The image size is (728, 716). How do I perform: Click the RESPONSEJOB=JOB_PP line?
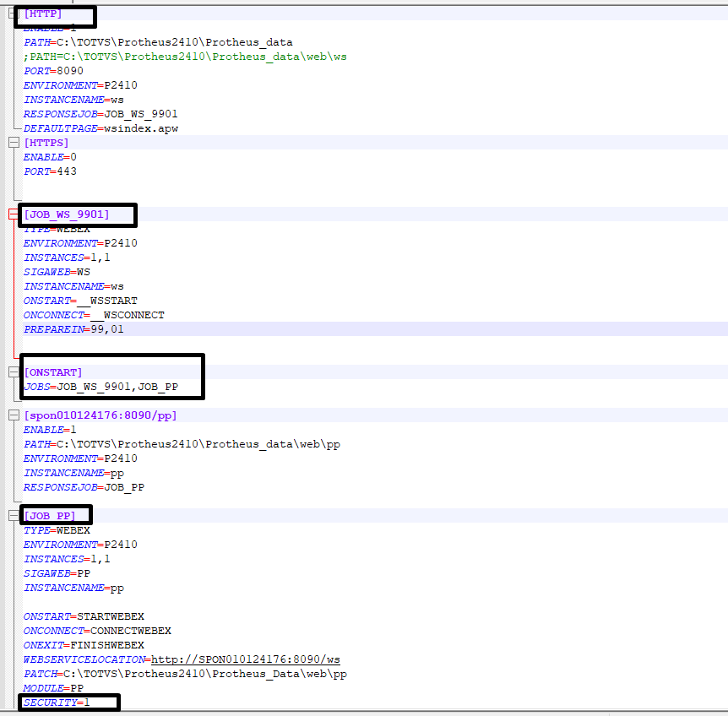84,487
